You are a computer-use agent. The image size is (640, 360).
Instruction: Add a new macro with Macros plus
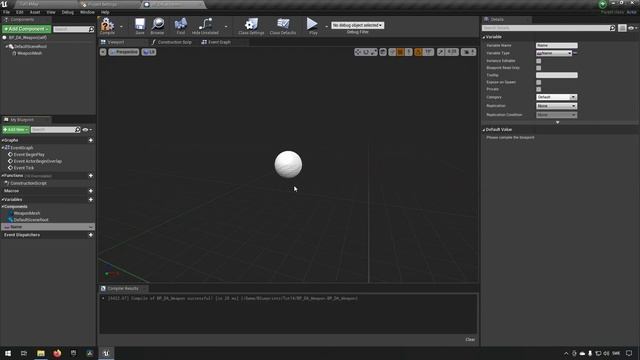click(x=91, y=191)
